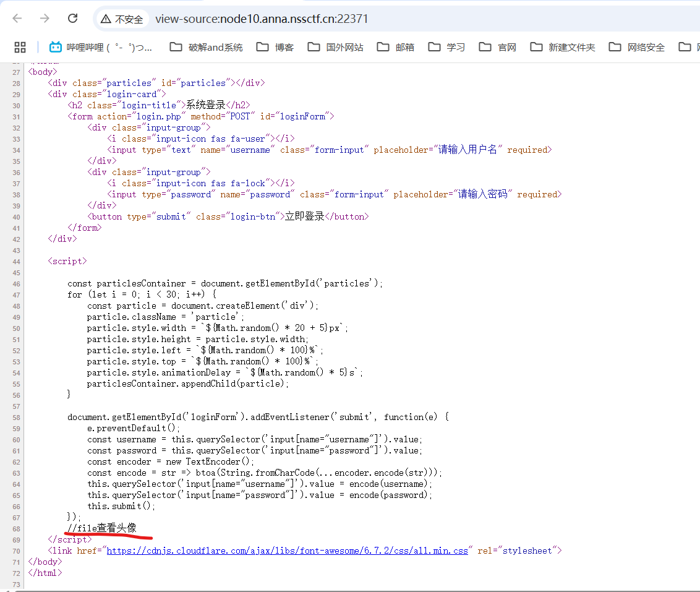Open the 学习 bookmark folder

(x=447, y=48)
